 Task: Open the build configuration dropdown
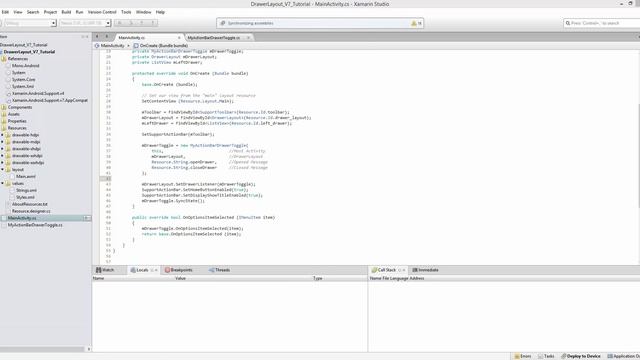[x=29, y=23]
